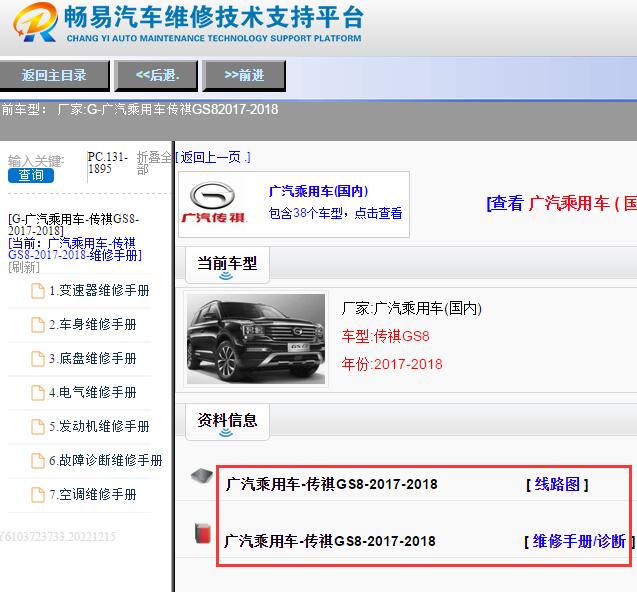Screen dimensions: 637x592
Task: Click the 年份:2017-2018 text
Action: pyautogui.click(x=392, y=364)
